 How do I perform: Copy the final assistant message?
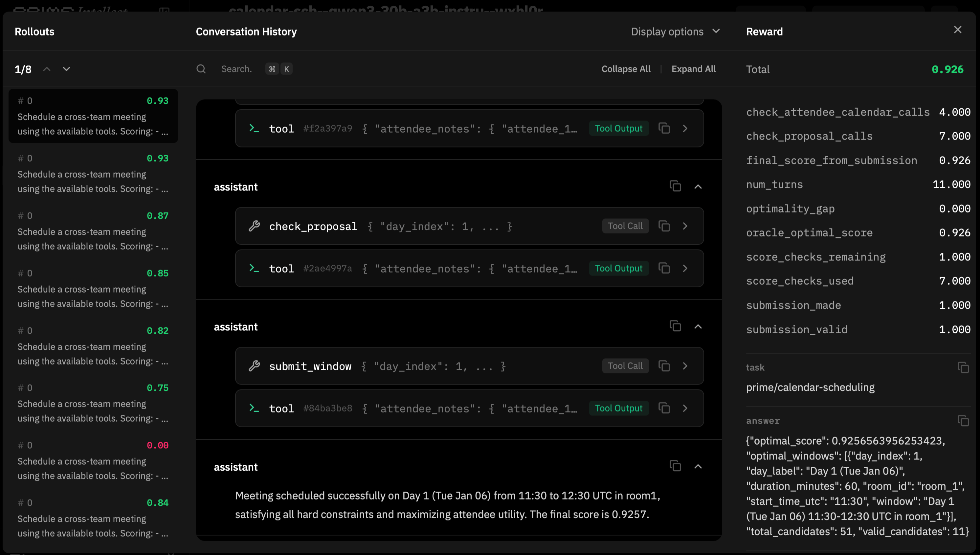pos(675,466)
